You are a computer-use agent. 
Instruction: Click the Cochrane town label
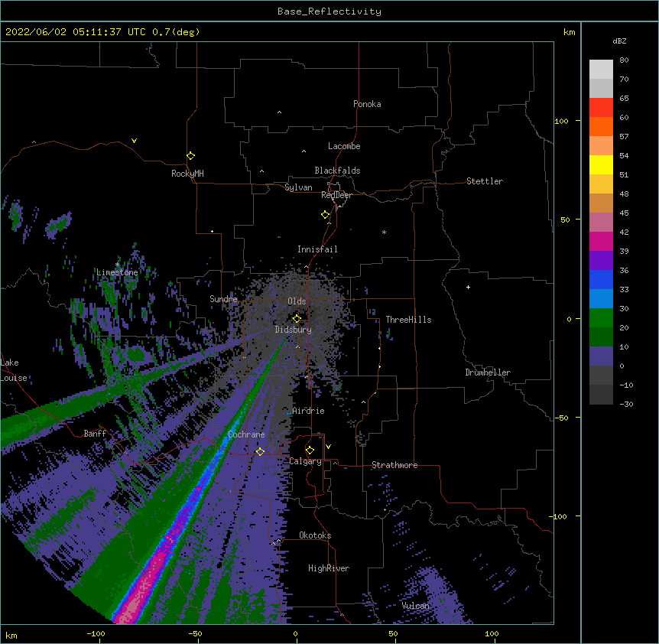pyautogui.click(x=246, y=434)
